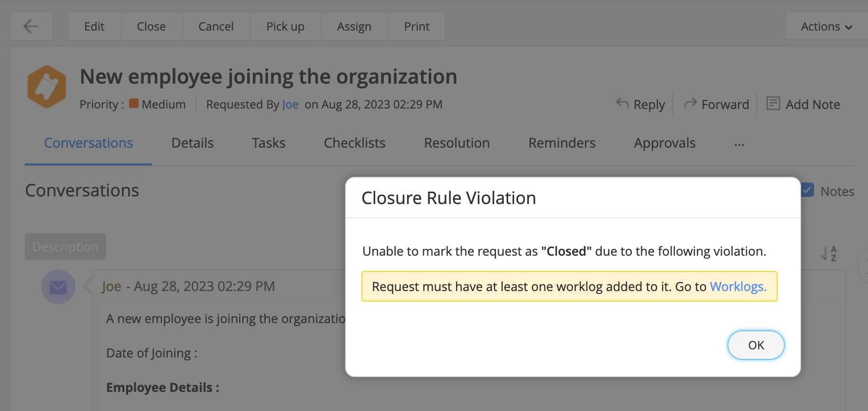Click the Medium priority color indicator
This screenshot has width=868, height=411.
[134, 104]
